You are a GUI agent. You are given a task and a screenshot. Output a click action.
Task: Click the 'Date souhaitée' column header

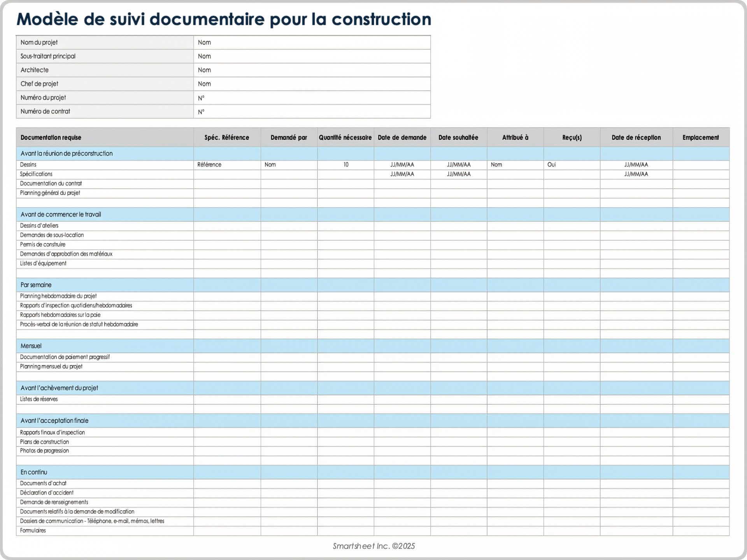pyautogui.click(x=458, y=137)
